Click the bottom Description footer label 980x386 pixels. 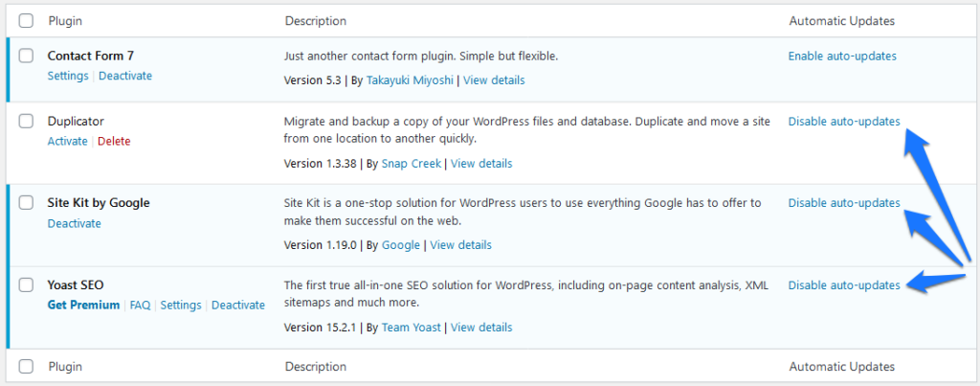pos(316,367)
